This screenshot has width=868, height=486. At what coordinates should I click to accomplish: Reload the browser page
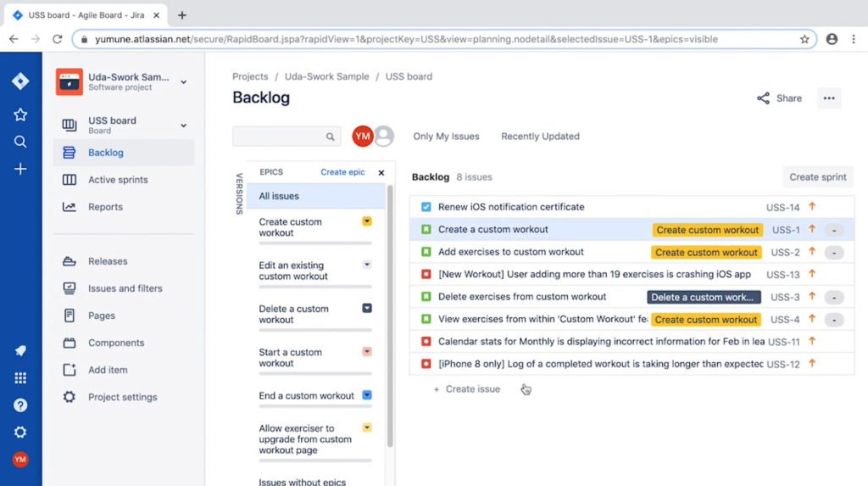[57, 39]
